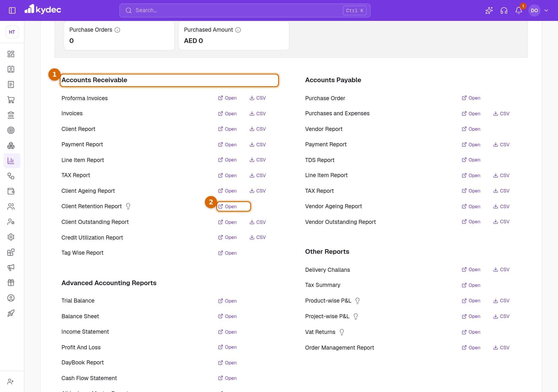Open the wallet icon in sidebar
This screenshot has width=558, height=392.
pyautogui.click(x=11, y=191)
